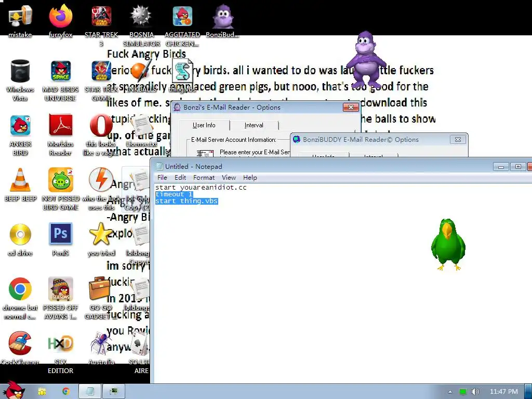
Task: Open the 'STAR TREK GAME' desktop icon
Action: [101, 71]
